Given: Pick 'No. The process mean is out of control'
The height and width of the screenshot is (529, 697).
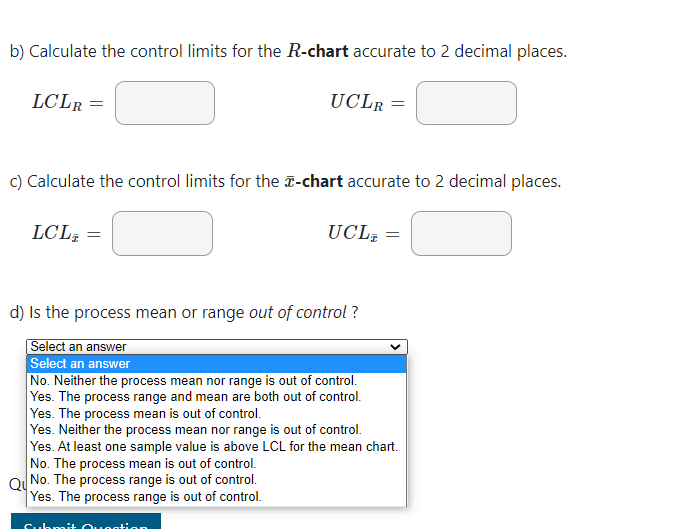Looking at the screenshot, I should coord(216,463).
